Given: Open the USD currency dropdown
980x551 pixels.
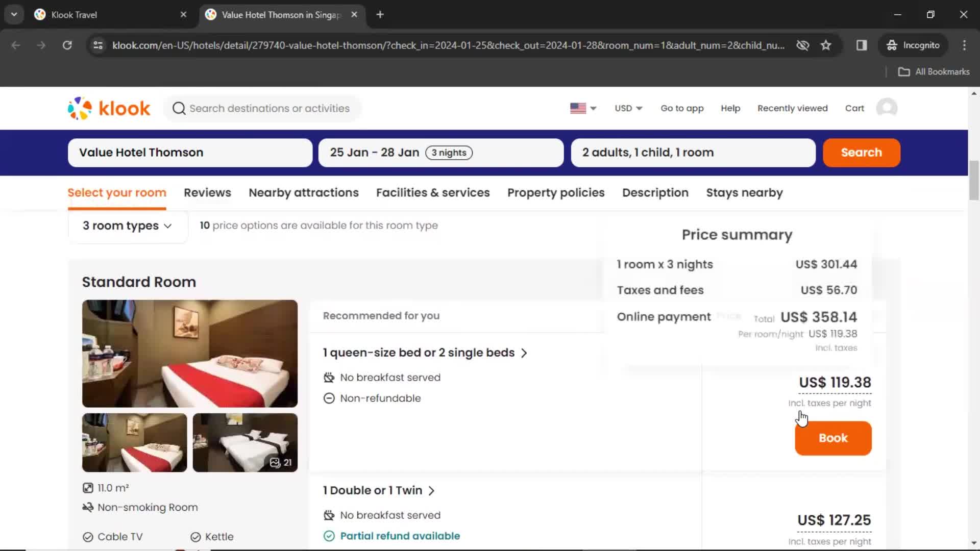Looking at the screenshot, I should [x=628, y=108].
